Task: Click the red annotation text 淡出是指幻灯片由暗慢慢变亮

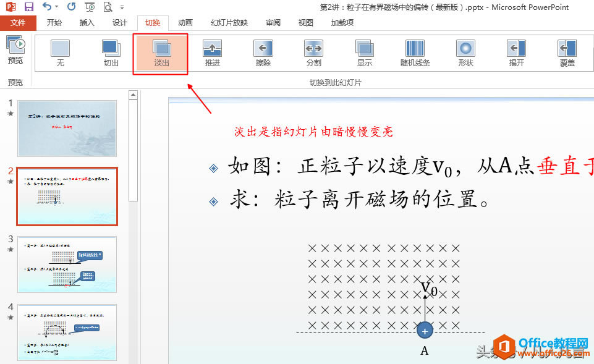Action: pyautogui.click(x=313, y=132)
